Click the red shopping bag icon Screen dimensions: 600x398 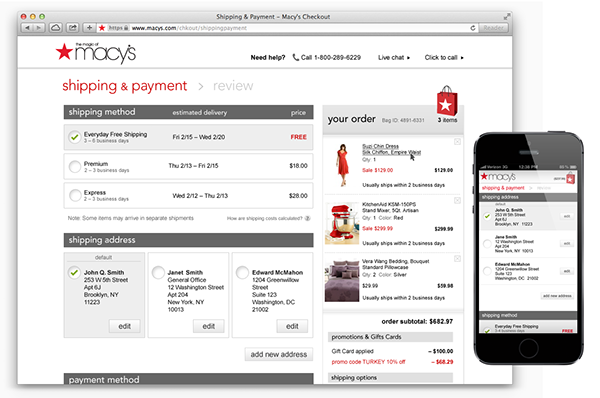tap(447, 101)
